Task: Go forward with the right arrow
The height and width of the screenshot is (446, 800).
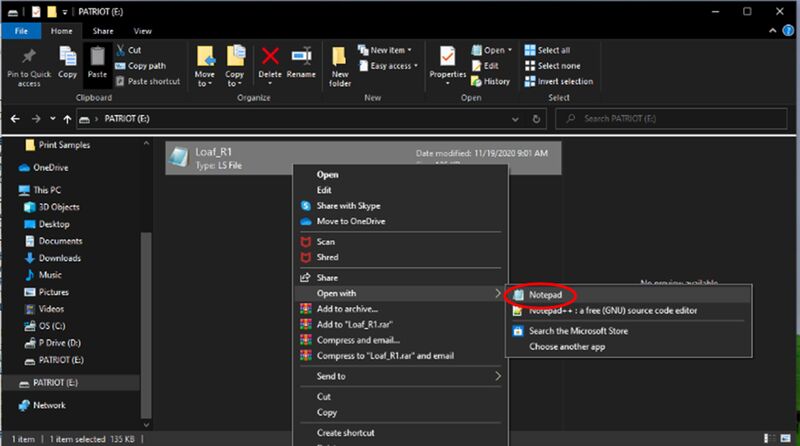Action: coord(36,119)
